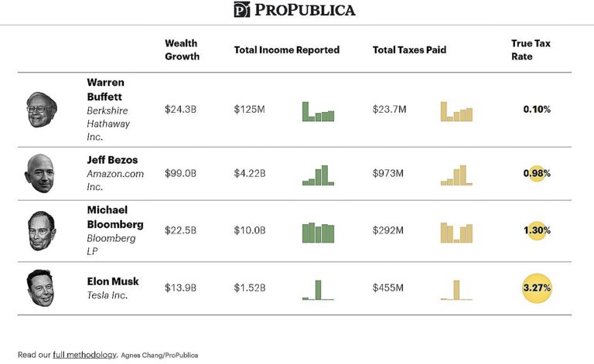Screen dimensions: 594x364
Task: Click the ProPublica logo icon
Action: (242, 10)
